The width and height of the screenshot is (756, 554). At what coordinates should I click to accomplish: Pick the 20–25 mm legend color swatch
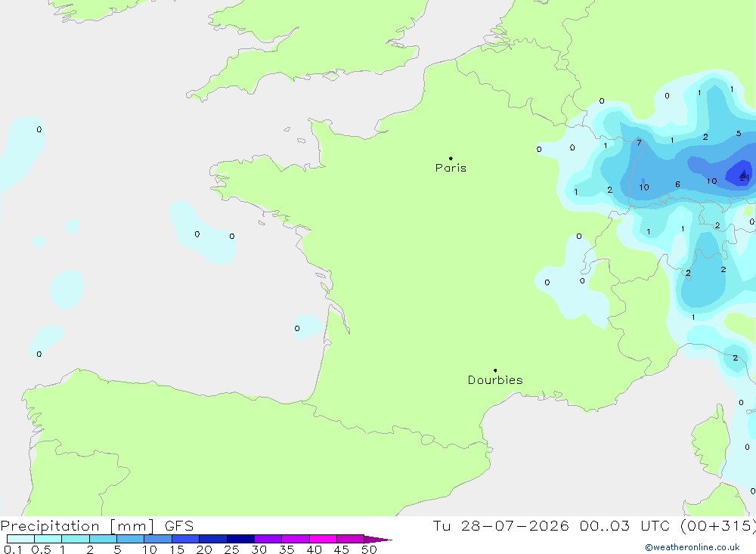213,539
